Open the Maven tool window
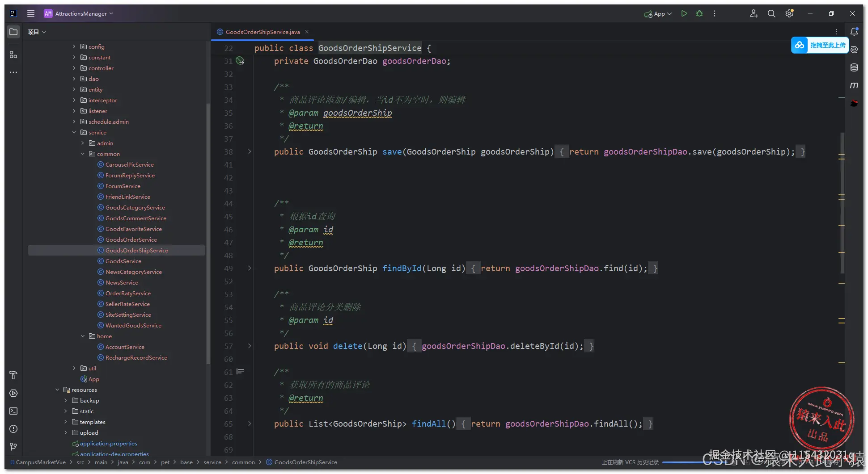868x474 pixels. pos(854,85)
